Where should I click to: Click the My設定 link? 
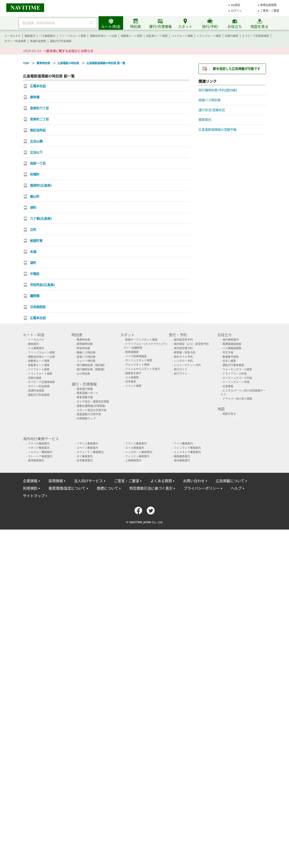[x=235, y=5]
